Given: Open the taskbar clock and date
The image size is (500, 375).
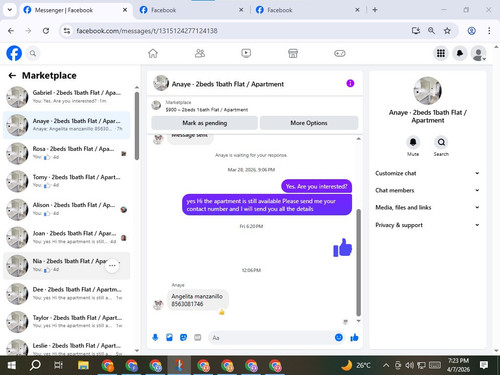Looking at the screenshot, I should [x=458, y=365].
